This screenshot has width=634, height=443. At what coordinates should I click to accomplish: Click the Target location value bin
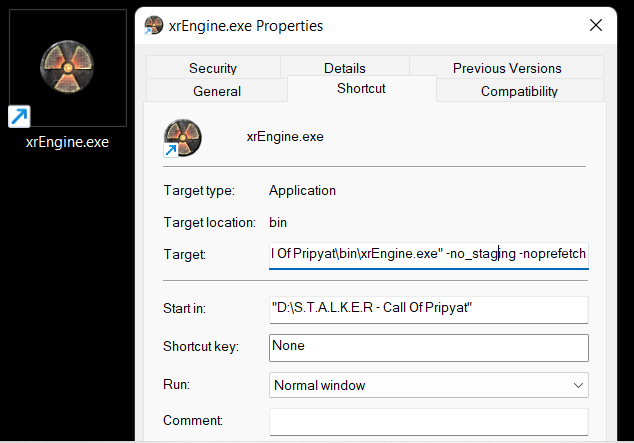click(x=278, y=222)
